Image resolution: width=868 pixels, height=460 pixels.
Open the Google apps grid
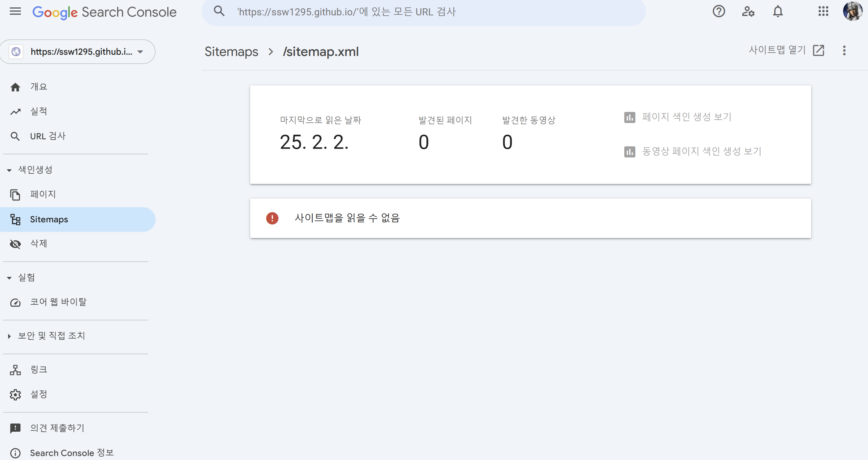(x=823, y=11)
